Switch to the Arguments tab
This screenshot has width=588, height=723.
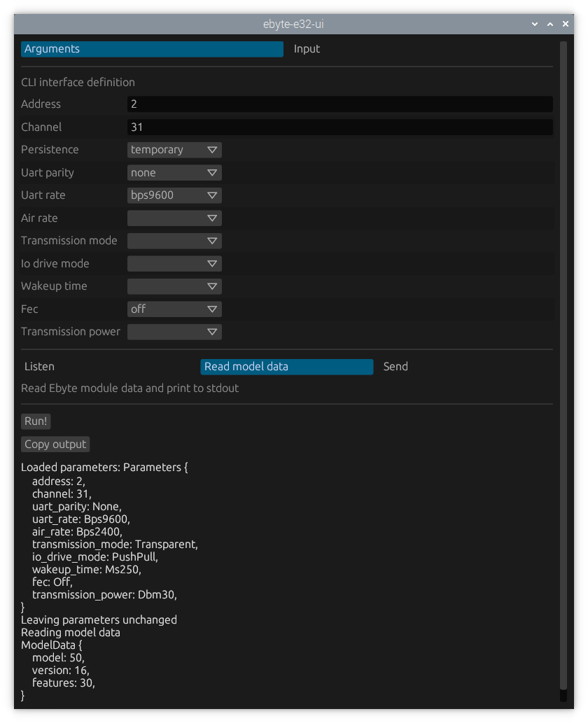152,49
